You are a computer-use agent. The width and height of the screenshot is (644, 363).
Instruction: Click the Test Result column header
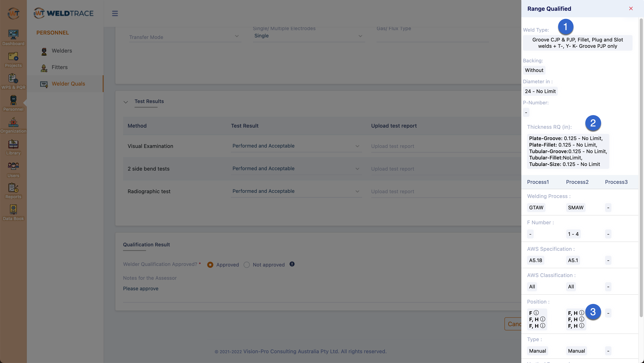[x=245, y=126]
